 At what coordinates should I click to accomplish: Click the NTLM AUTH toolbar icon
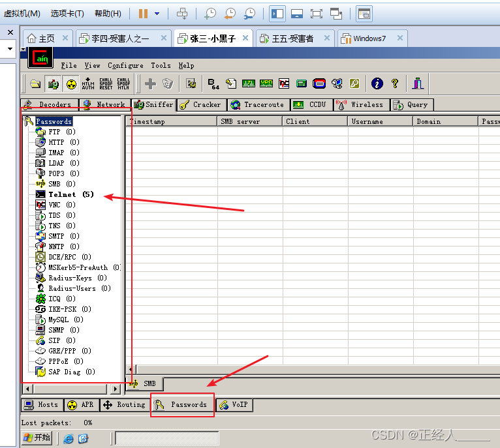point(88,84)
